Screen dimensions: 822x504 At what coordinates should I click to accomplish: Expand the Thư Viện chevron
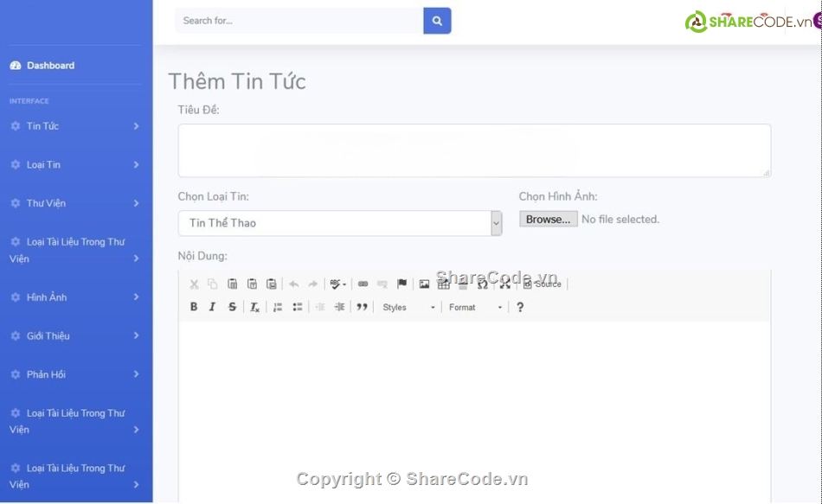pos(137,203)
